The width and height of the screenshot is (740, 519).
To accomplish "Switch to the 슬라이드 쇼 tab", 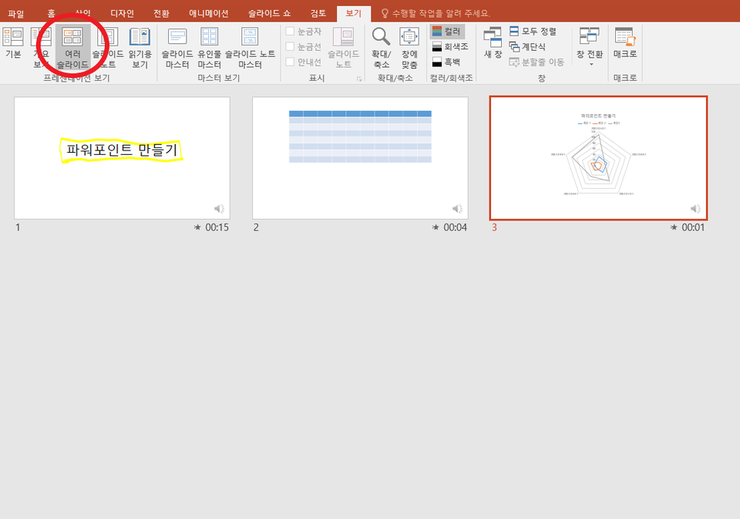I will click(x=269, y=13).
